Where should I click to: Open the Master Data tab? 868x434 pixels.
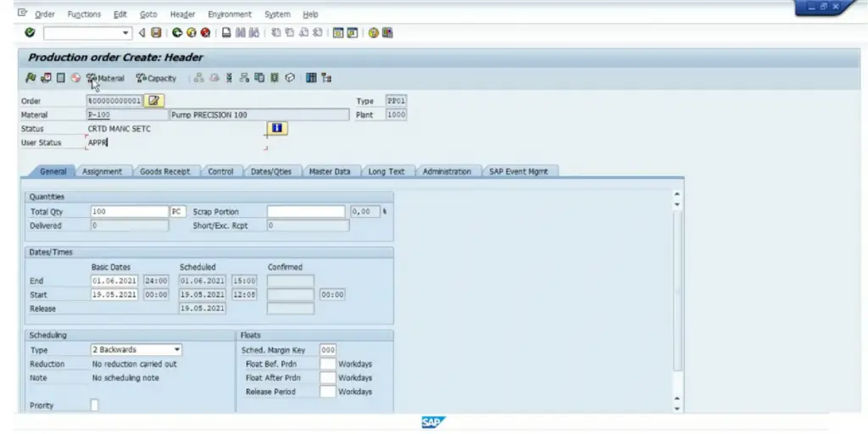pos(330,171)
